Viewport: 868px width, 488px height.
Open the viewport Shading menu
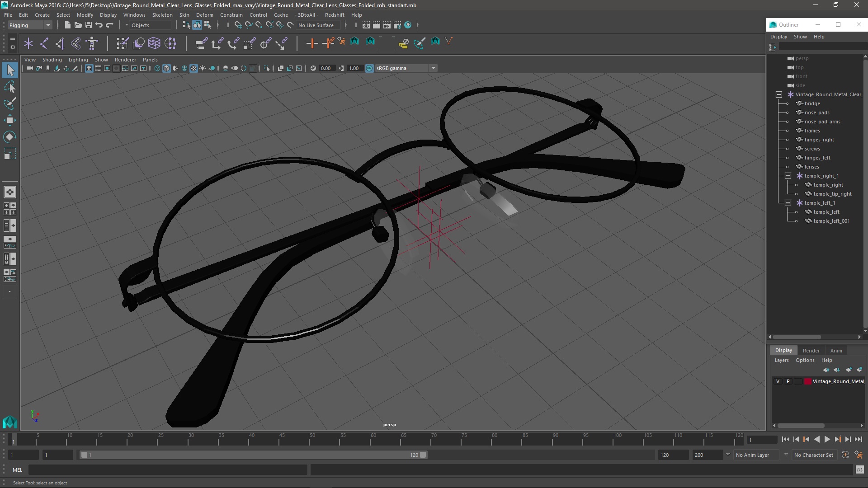(x=52, y=60)
